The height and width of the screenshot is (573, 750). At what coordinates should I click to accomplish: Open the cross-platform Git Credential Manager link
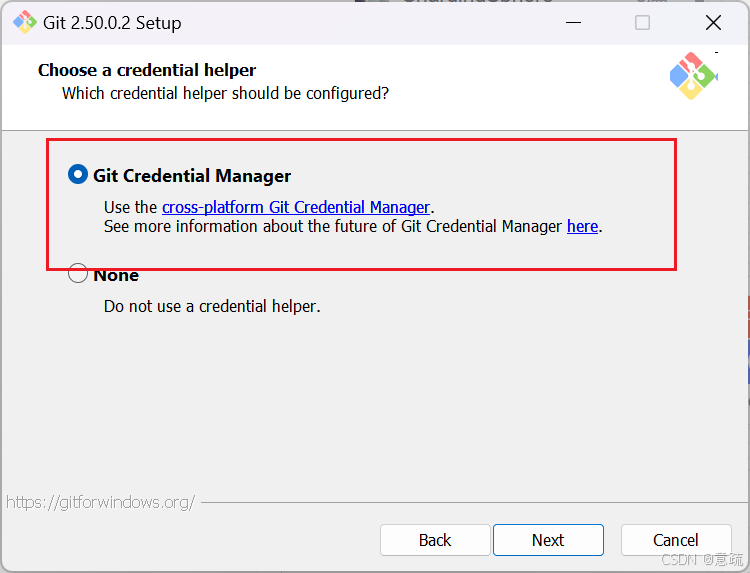(x=296, y=207)
